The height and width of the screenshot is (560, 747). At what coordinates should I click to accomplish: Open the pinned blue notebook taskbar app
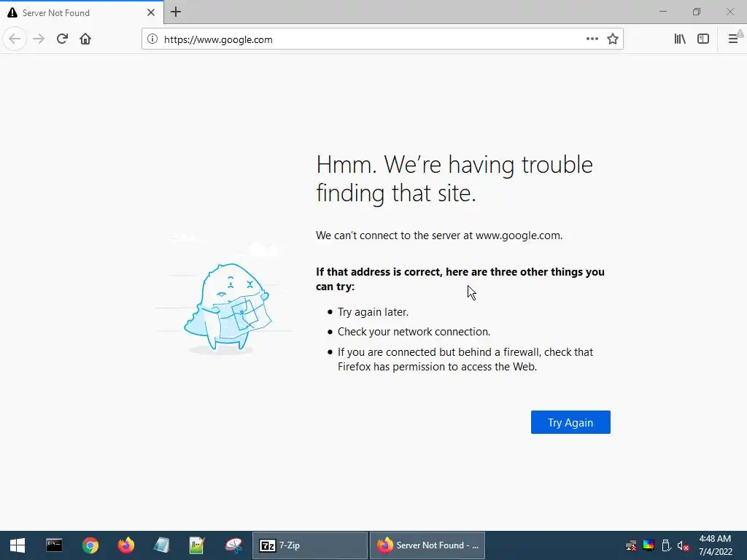[x=162, y=545]
